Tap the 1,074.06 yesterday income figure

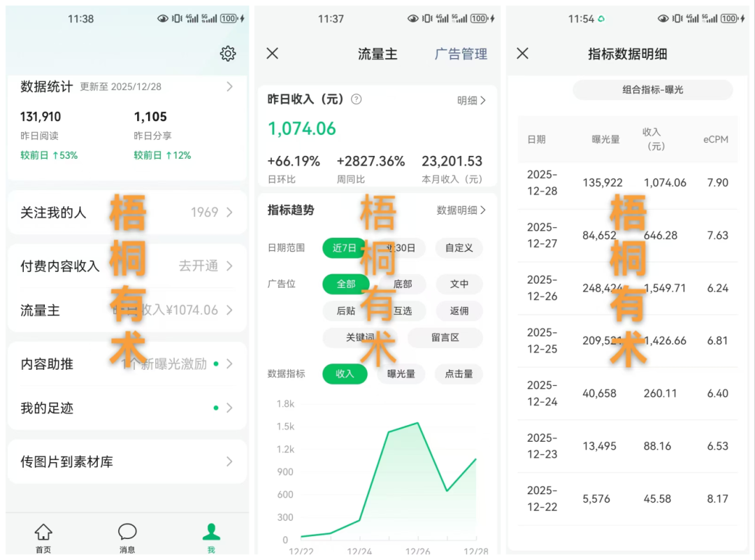[302, 129]
